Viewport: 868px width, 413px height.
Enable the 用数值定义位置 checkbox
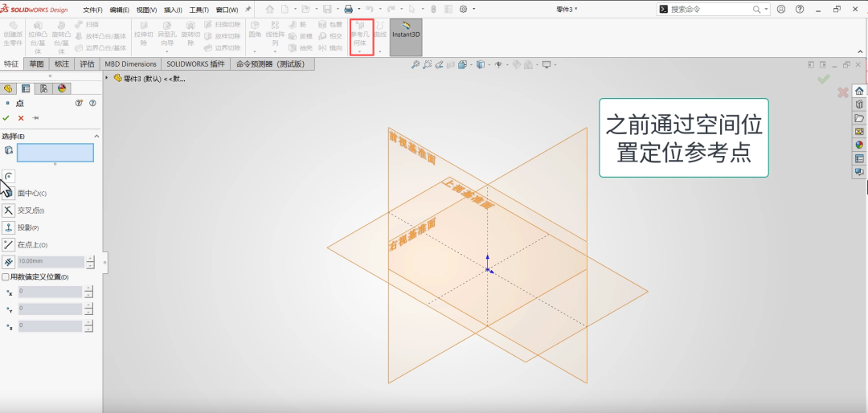coord(6,277)
